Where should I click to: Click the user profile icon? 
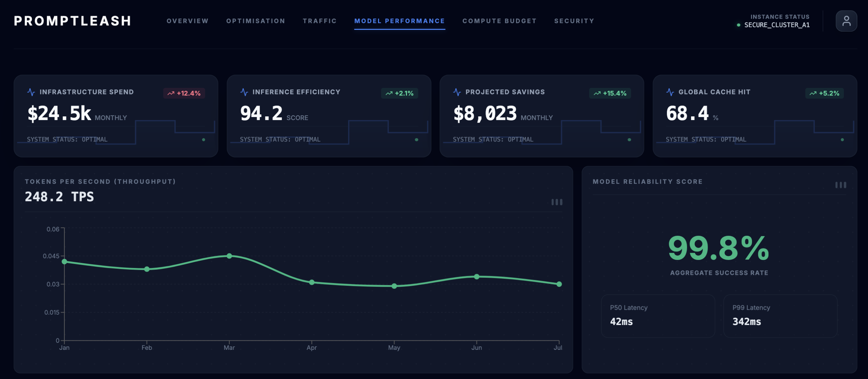pyautogui.click(x=846, y=21)
